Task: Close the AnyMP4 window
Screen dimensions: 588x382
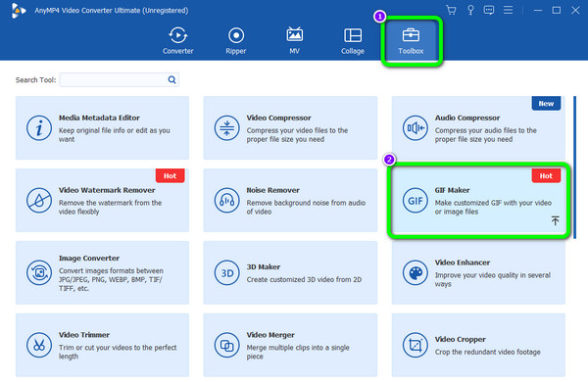Action: pos(575,10)
